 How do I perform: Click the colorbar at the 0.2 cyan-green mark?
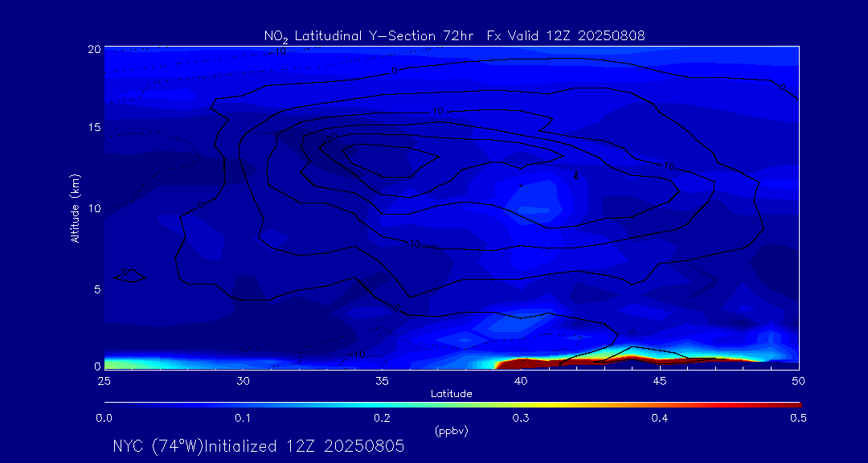point(382,404)
